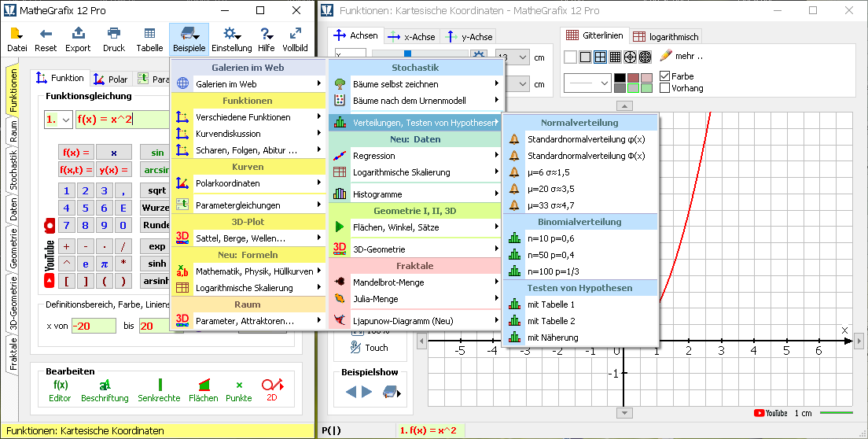
Task: Expand 'Sattel, Berge, Wellen…' 3D submenu
Action: 248,238
